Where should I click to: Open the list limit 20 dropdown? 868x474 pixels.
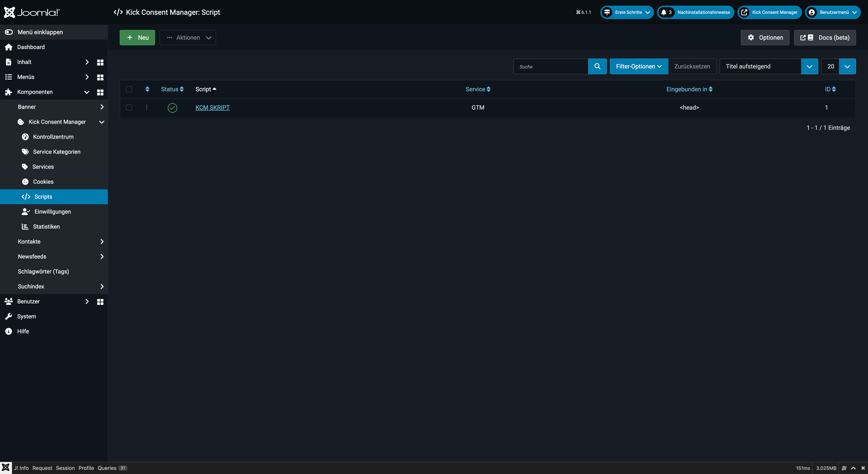coord(838,66)
